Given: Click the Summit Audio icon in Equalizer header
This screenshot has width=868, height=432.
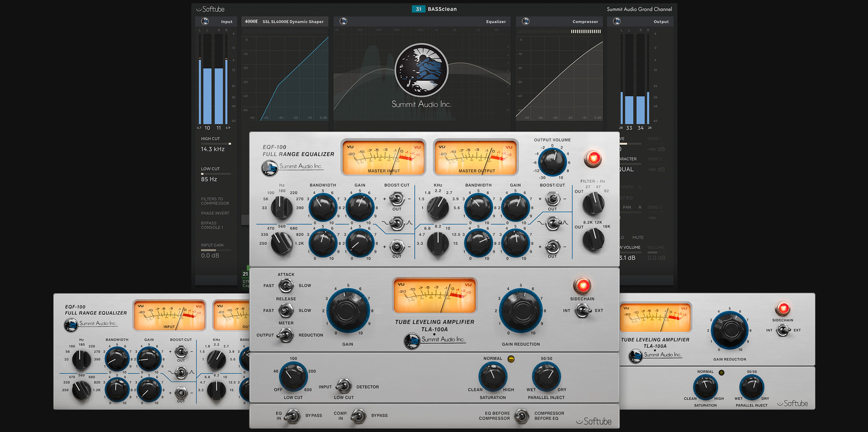Looking at the screenshot, I should click(x=343, y=21).
